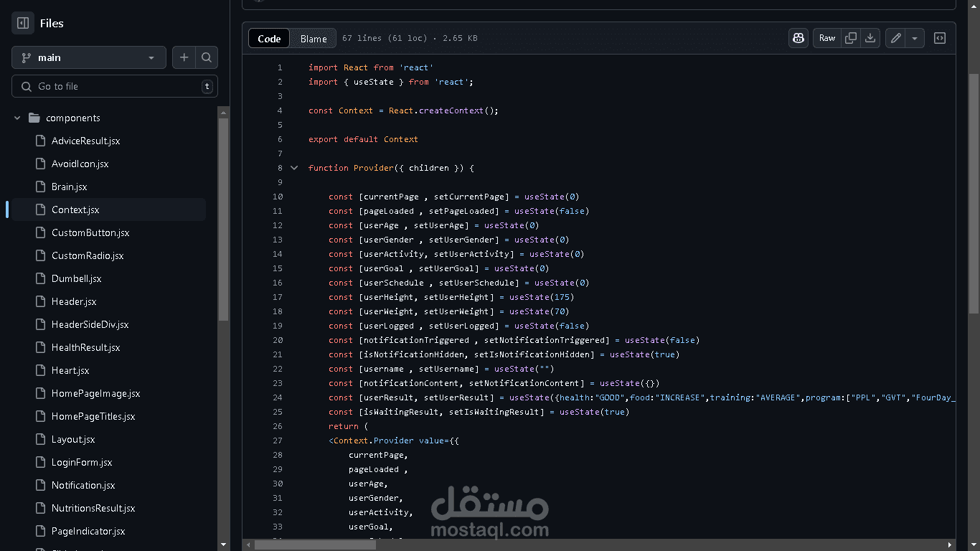Click the folder icon of components
The height and width of the screenshot is (551, 980).
pos(34,118)
